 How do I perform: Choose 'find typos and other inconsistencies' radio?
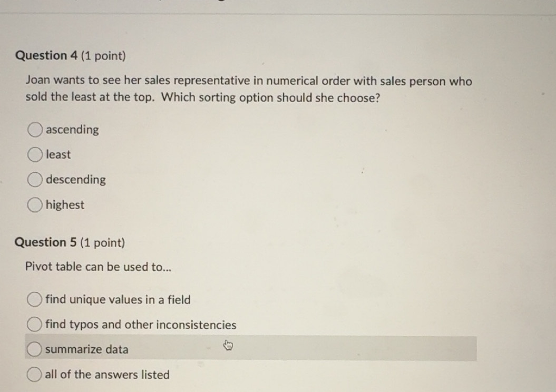[x=35, y=325]
